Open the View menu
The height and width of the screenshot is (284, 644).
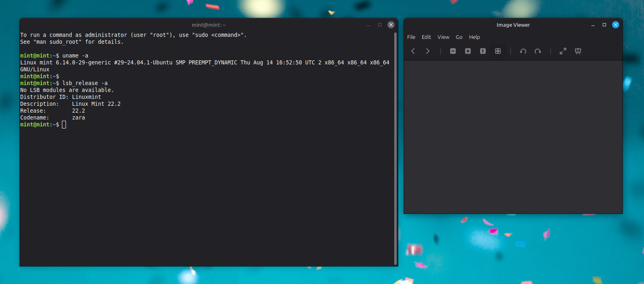tap(443, 37)
